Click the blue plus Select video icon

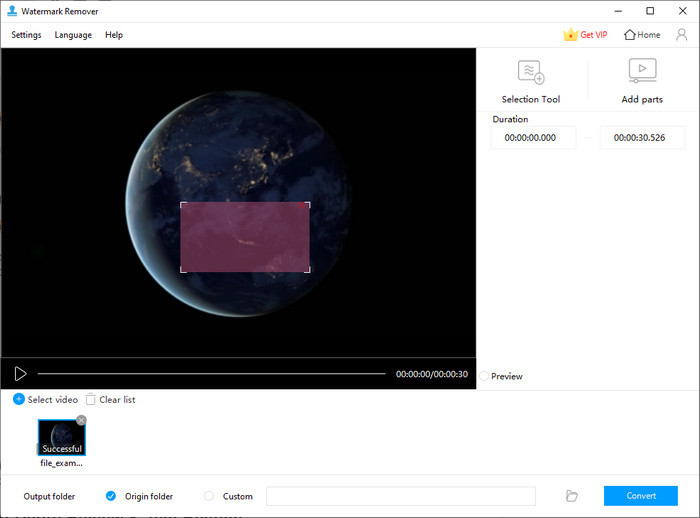click(x=19, y=399)
